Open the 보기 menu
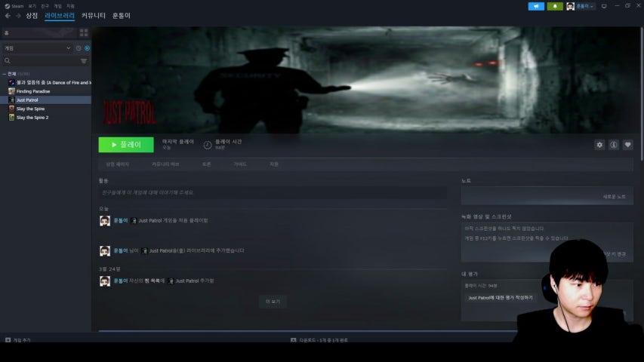 (32, 6)
